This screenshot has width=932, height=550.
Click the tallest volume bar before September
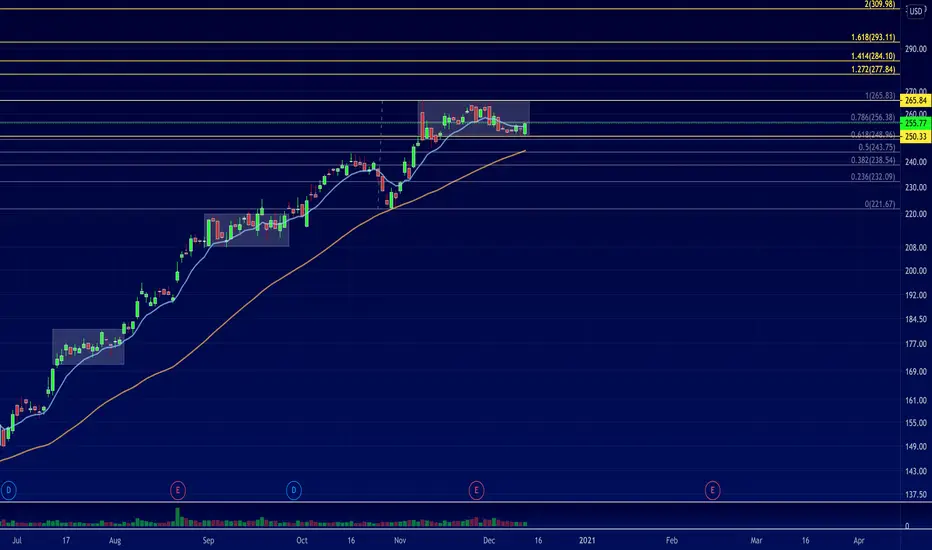coord(177,517)
